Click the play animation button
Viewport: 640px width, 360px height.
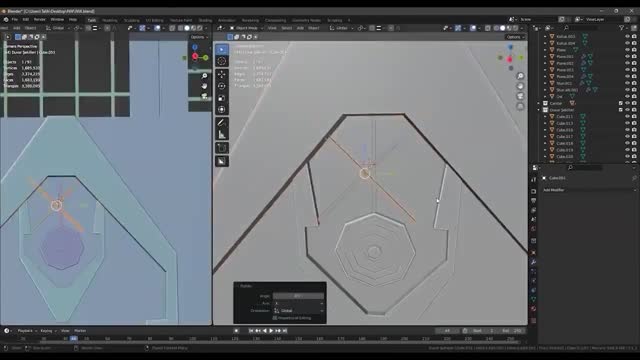271,331
